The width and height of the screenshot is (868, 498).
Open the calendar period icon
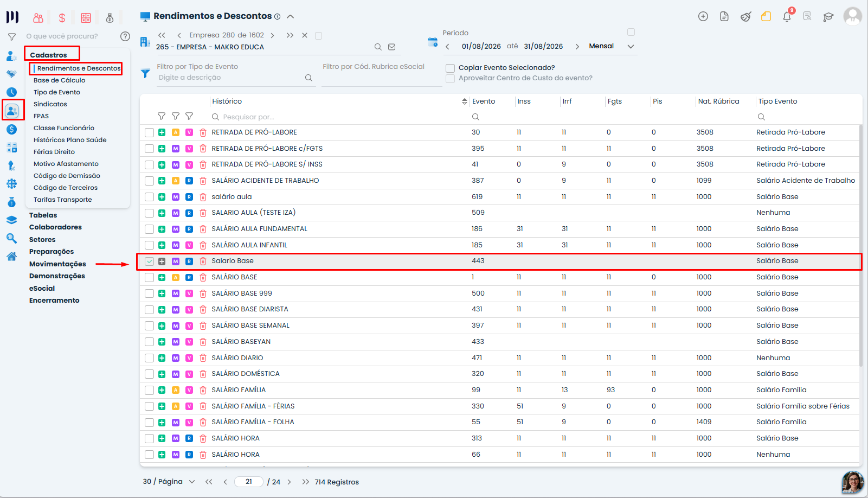432,42
